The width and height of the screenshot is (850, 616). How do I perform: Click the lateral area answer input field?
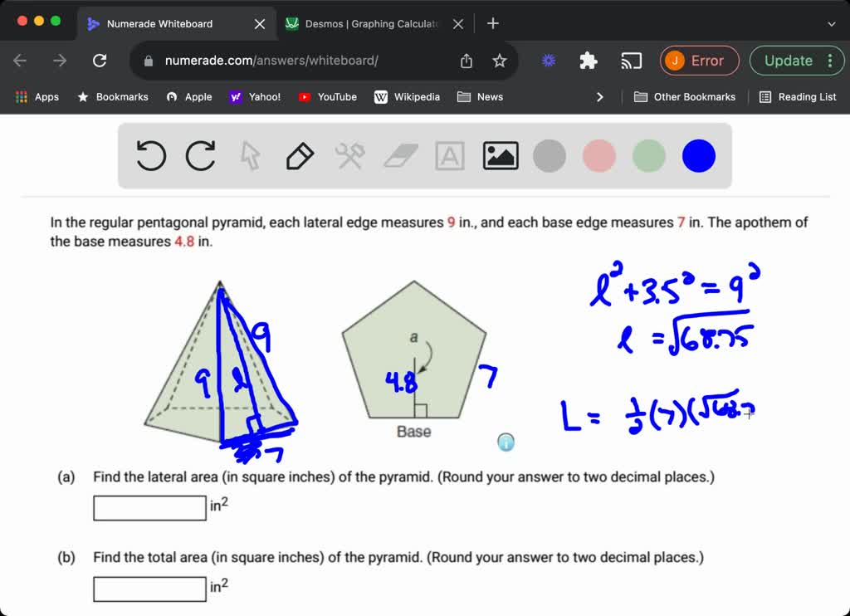(149, 507)
